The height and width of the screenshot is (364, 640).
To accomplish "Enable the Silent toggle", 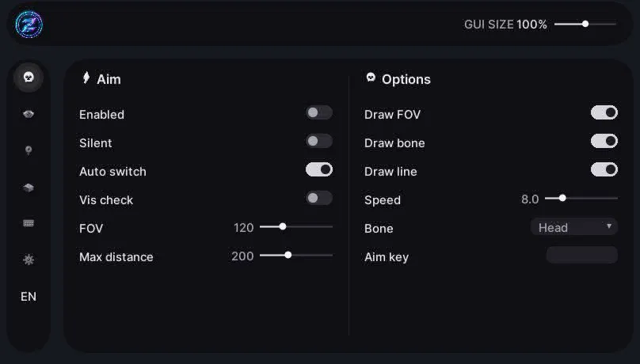I will 319,142.
